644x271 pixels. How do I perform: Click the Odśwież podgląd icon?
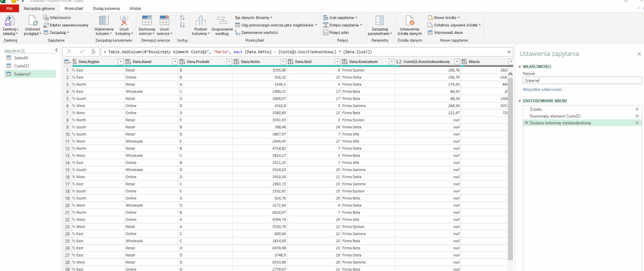[32, 22]
